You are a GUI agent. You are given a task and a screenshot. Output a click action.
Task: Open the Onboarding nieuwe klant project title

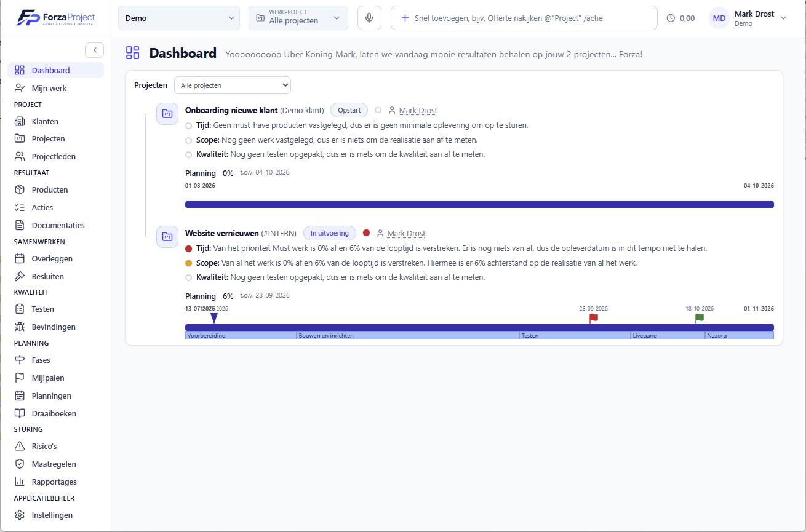(x=231, y=111)
